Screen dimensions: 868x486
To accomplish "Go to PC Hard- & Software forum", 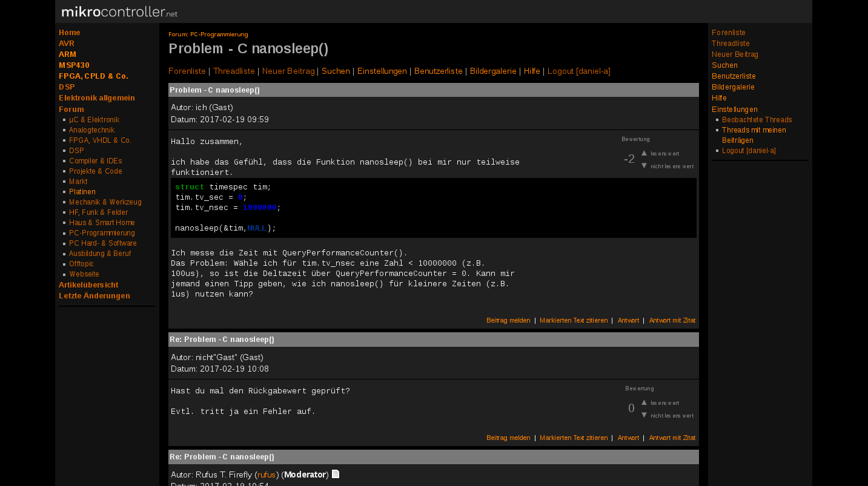I will [x=103, y=243].
